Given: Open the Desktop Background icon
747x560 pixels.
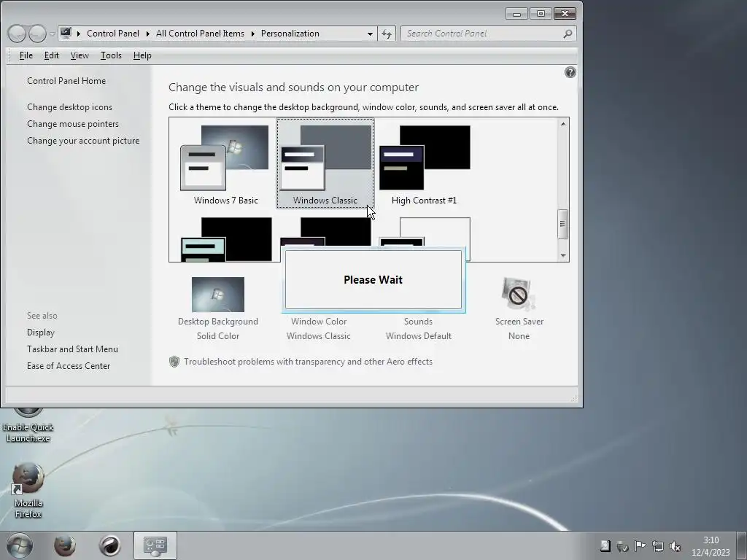Looking at the screenshot, I should pyautogui.click(x=217, y=295).
